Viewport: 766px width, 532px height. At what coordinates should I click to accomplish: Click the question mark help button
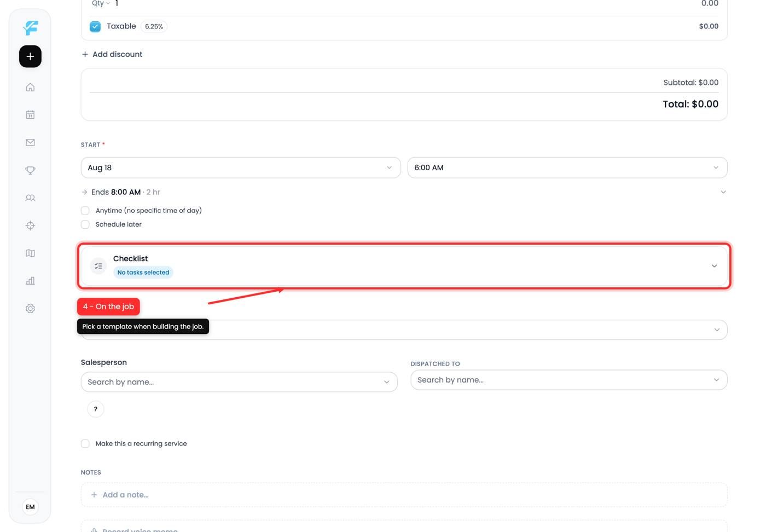(x=96, y=409)
